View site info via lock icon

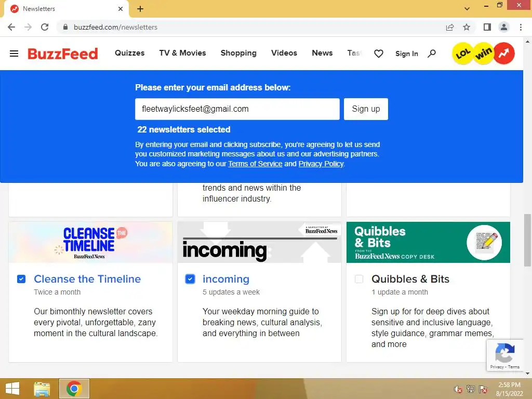click(65, 27)
